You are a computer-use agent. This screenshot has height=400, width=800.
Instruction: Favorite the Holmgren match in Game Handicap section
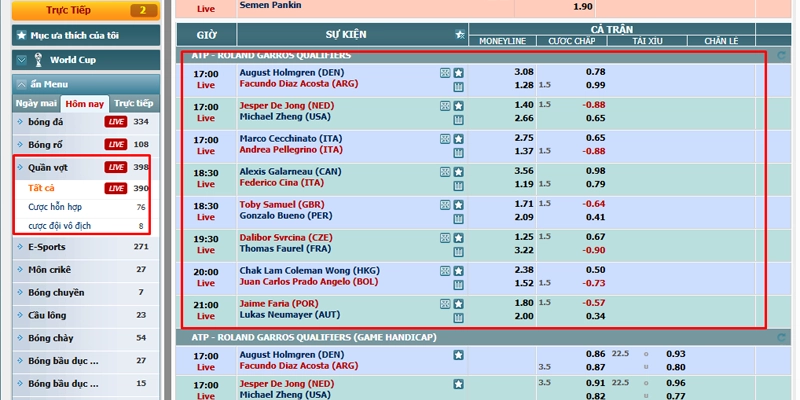pos(459,355)
